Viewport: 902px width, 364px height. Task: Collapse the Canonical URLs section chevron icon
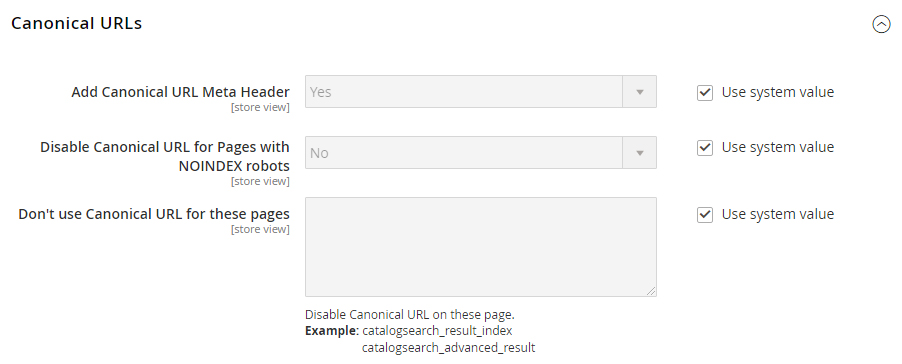click(881, 24)
